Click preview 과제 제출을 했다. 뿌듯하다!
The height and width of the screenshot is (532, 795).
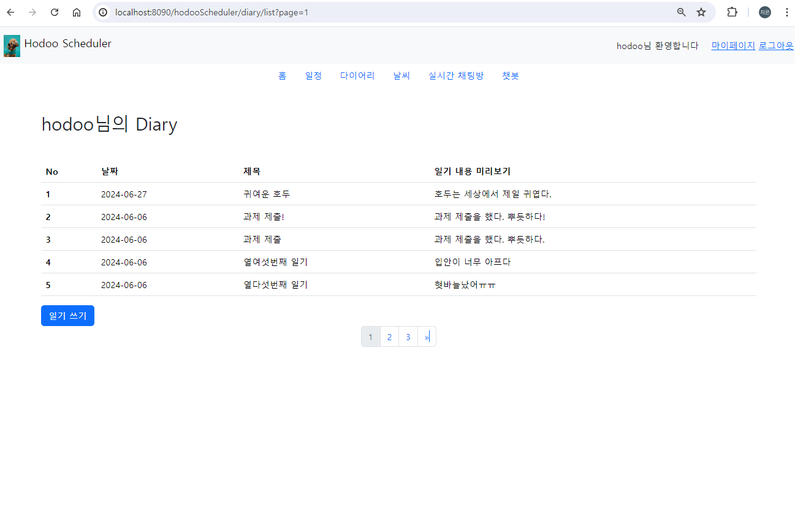pyautogui.click(x=490, y=217)
